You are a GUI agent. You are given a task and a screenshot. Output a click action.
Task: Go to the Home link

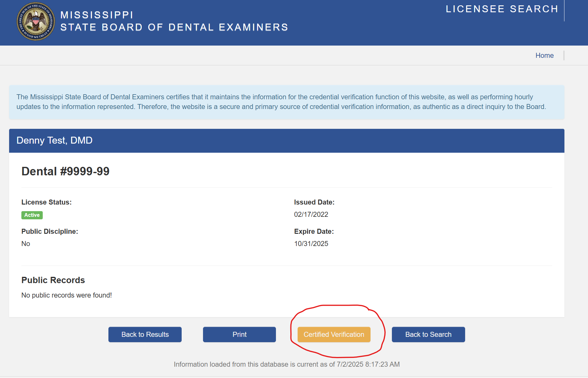point(544,56)
